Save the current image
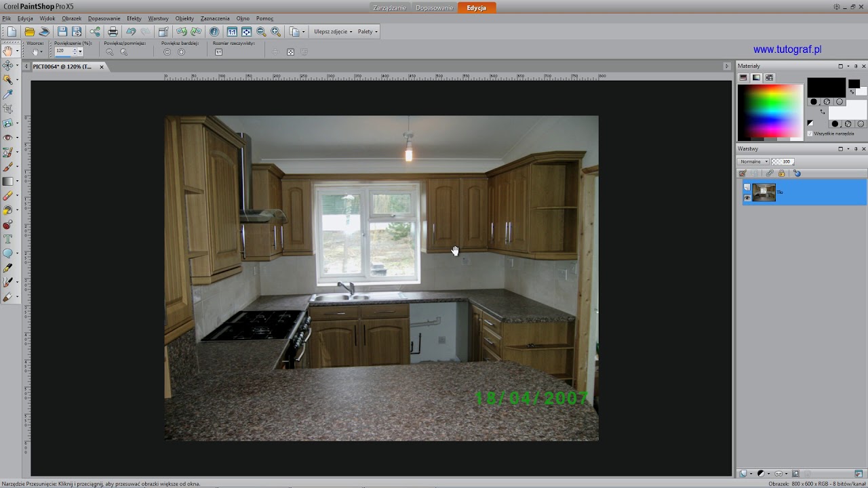This screenshot has height=488, width=868. tap(62, 32)
